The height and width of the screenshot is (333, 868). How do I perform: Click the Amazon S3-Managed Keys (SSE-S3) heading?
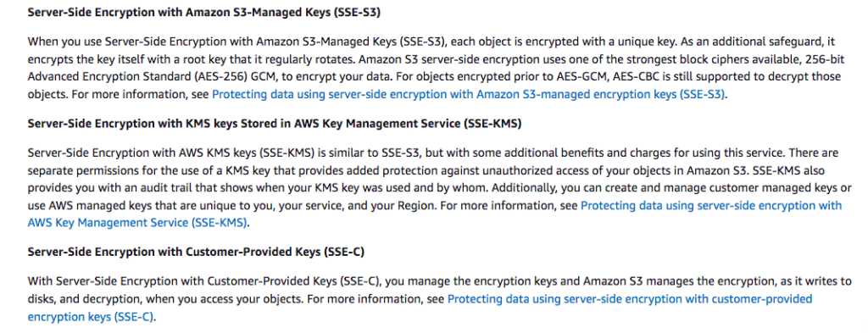pyautogui.click(x=204, y=13)
